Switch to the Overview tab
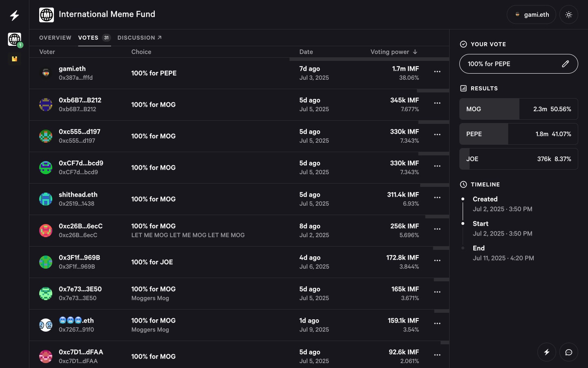This screenshot has height=368, width=588. (55, 38)
